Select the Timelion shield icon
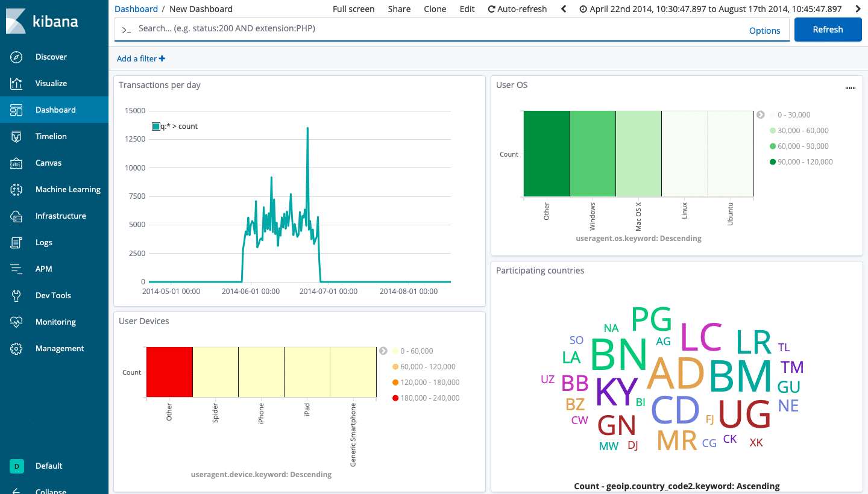 click(16, 136)
